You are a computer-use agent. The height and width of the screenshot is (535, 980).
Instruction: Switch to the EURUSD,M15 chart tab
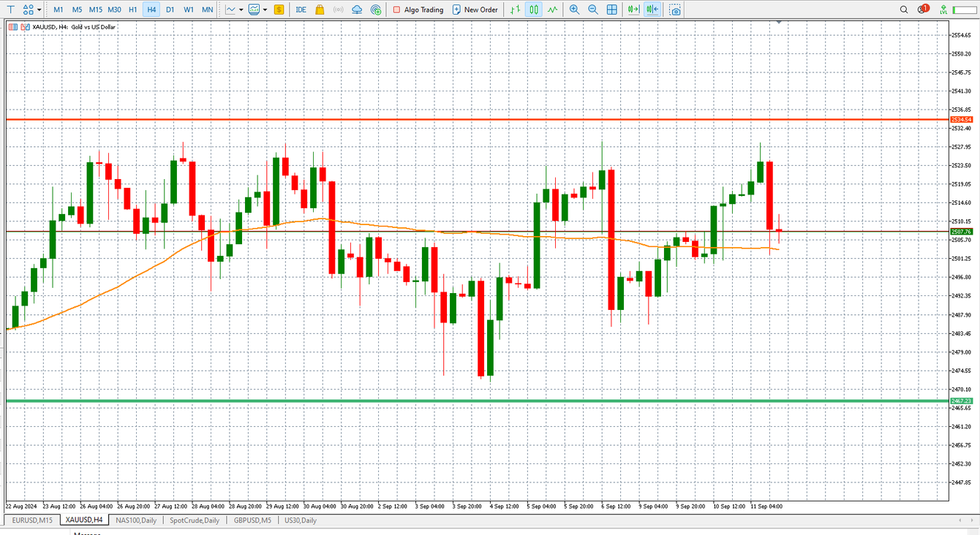[31, 520]
